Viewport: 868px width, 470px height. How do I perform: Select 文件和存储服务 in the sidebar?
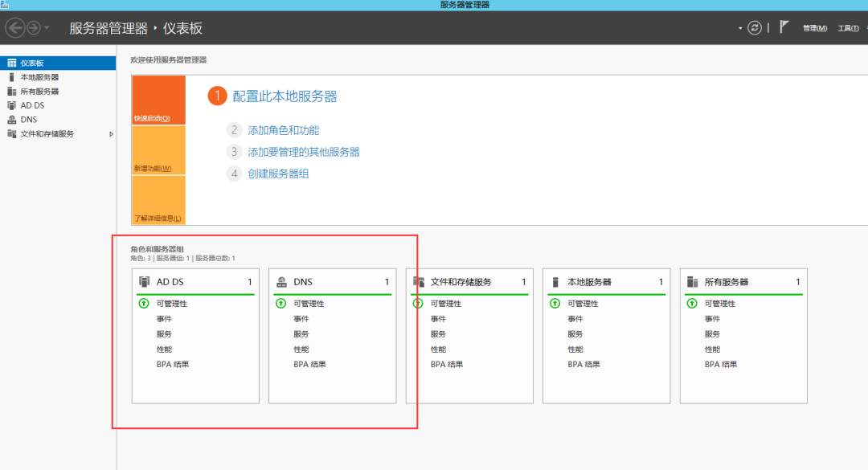point(58,134)
